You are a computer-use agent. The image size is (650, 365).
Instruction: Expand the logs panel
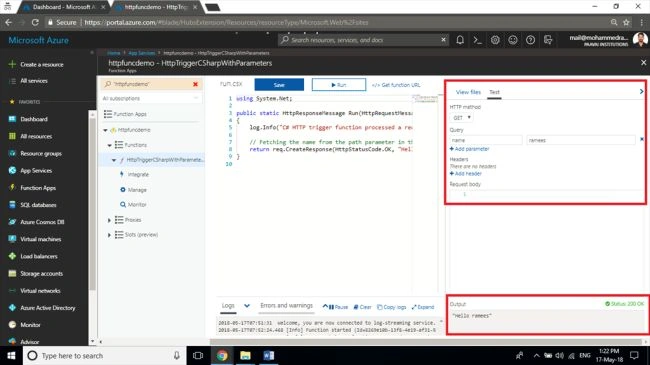(423, 307)
